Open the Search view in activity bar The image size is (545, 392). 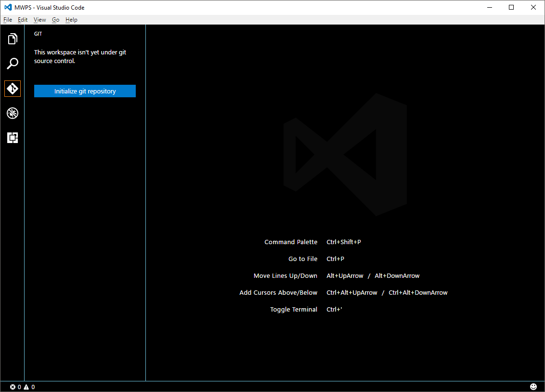click(13, 64)
